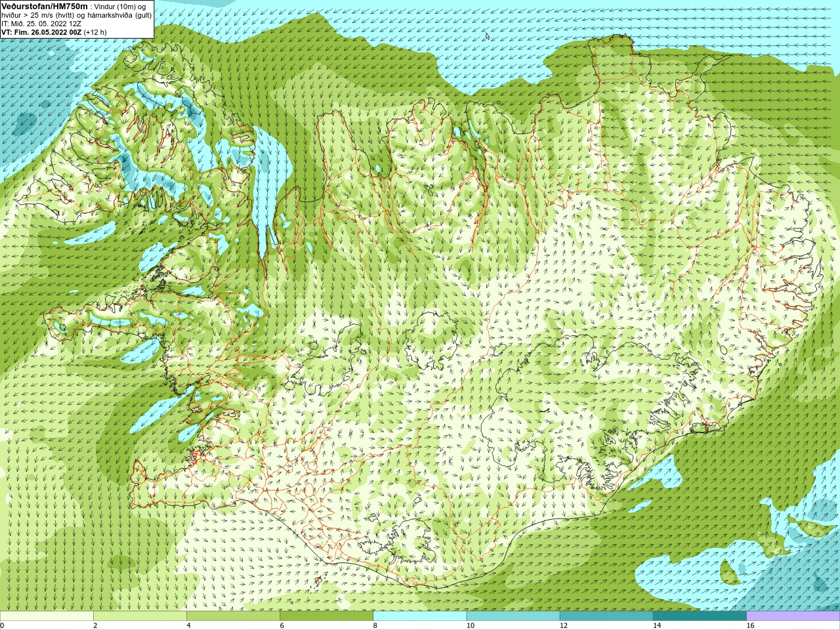Image resolution: width=840 pixels, height=630 pixels.
Task: Click the teal 12–14 m/s legend swatch
Action: [x=606, y=616]
